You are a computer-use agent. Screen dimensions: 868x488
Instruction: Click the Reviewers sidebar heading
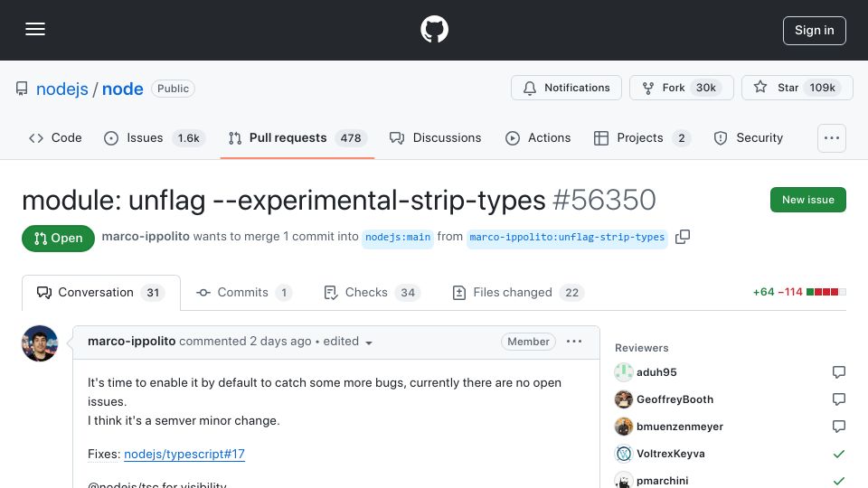pyautogui.click(x=642, y=348)
